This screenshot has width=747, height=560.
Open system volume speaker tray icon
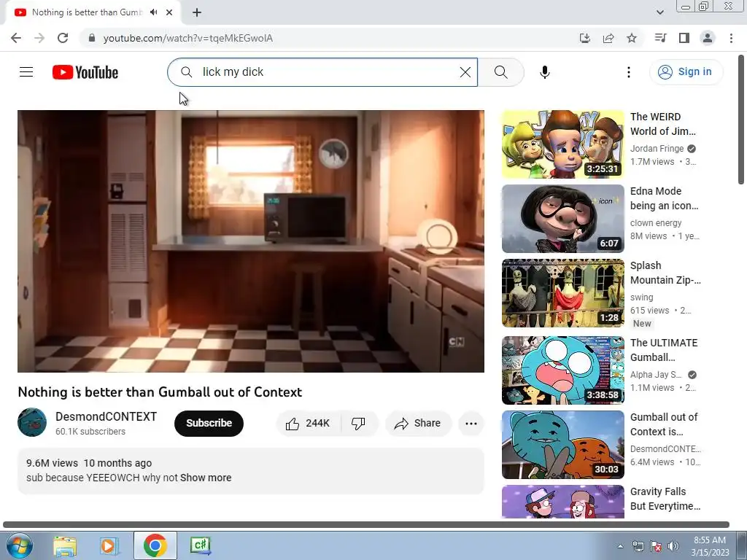[673, 546]
